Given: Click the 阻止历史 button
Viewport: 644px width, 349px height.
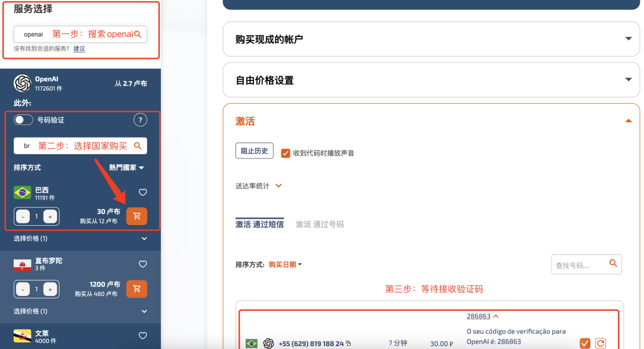Looking at the screenshot, I should click(x=254, y=151).
